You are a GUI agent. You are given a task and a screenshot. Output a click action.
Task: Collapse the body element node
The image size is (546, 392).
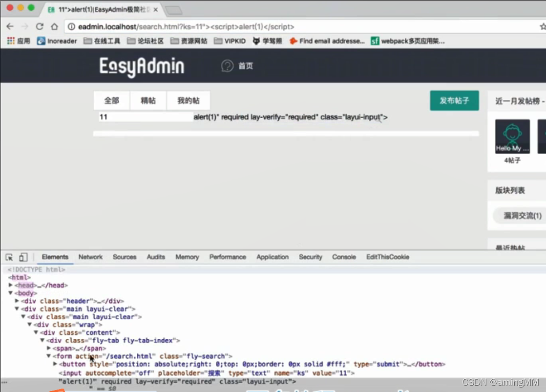pyautogui.click(x=10, y=293)
